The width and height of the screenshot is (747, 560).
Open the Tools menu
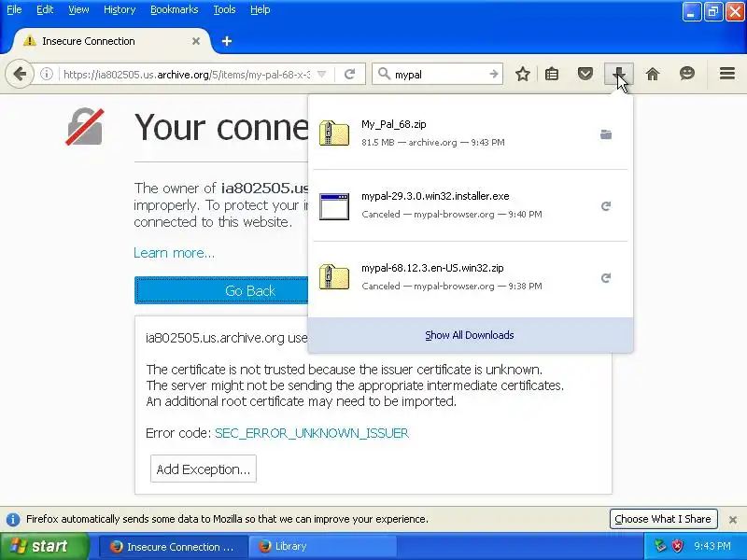224,9
